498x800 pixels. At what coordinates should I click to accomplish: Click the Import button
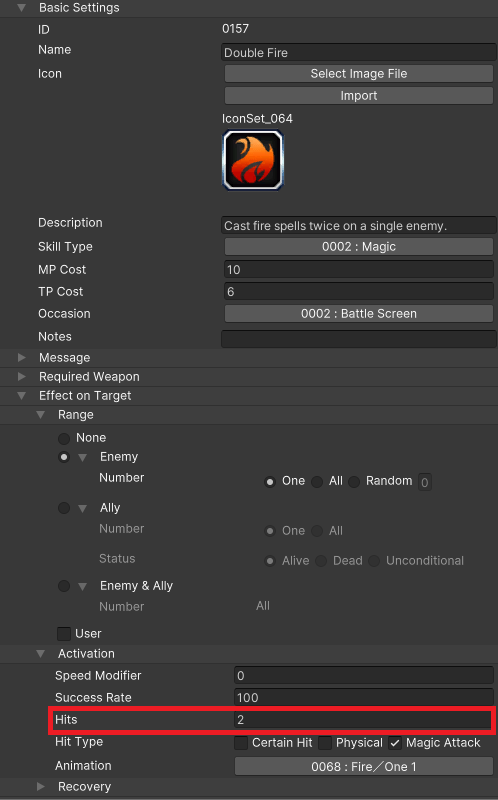point(359,95)
